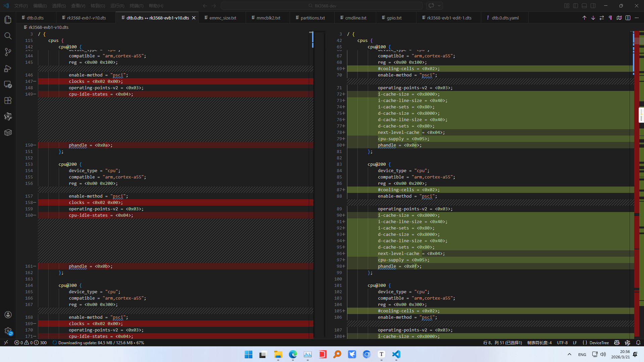The height and width of the screenshot is (362, 644).
Task: Click DeviceTree language mode button
Action: (x=596, y=343)
